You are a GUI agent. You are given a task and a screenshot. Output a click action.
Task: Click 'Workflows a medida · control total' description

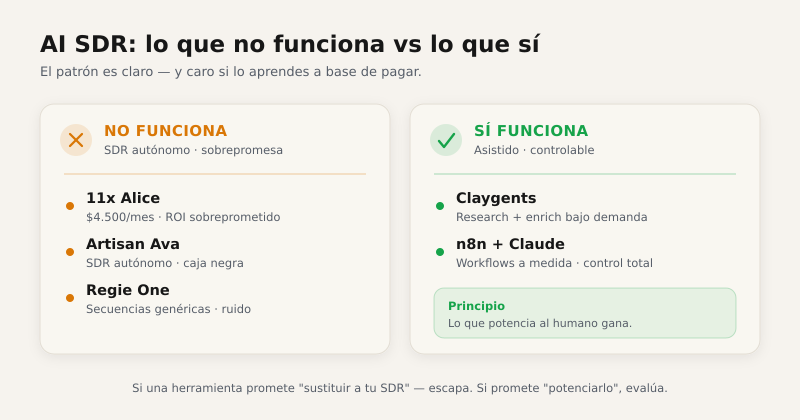(x=554, y=263)
